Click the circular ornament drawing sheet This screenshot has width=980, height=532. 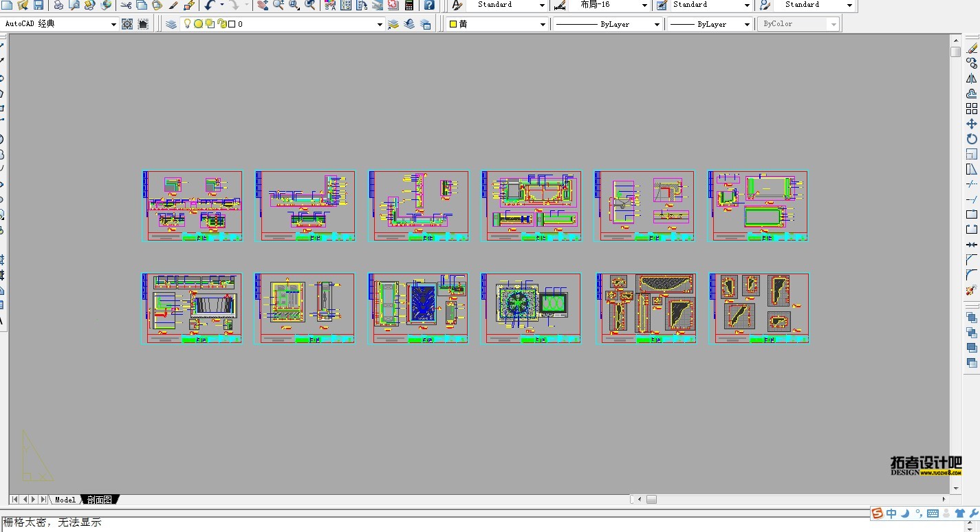tap(531, 308)
